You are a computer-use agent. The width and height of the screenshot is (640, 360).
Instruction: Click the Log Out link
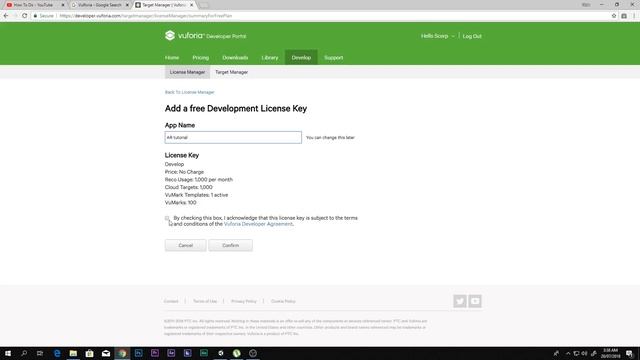[x=472, y=36]
